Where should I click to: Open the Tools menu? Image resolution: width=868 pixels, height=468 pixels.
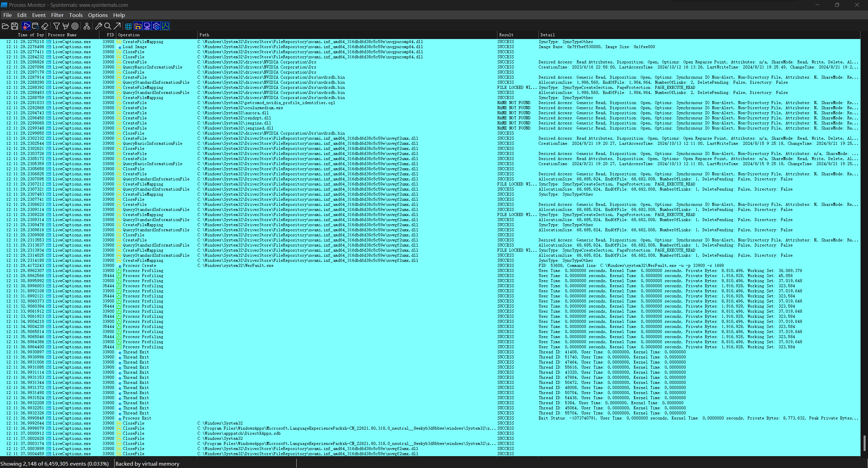[x=76, y=15]
